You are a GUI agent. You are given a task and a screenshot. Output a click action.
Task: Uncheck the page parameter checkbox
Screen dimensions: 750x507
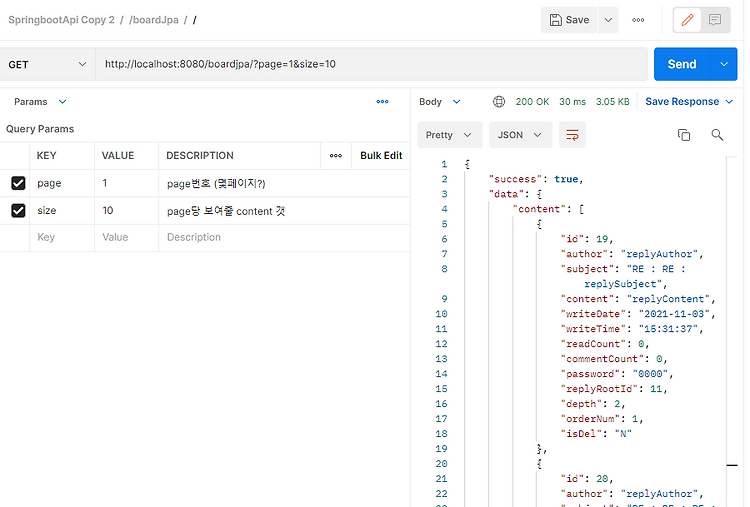[18, 183]
